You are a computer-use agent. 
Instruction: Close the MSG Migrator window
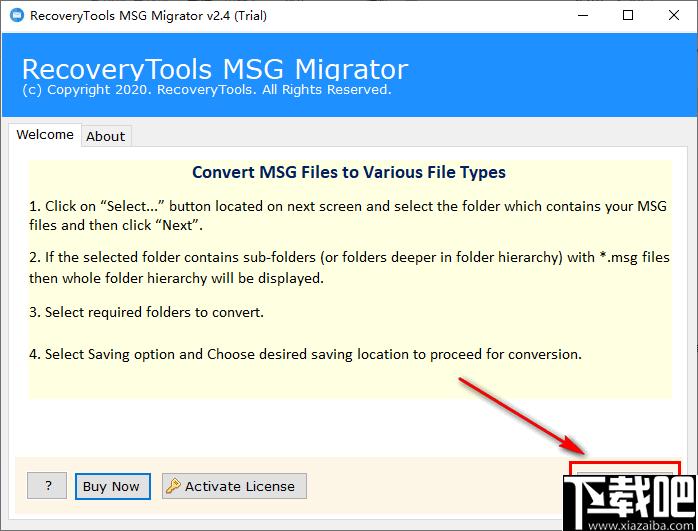674,16
